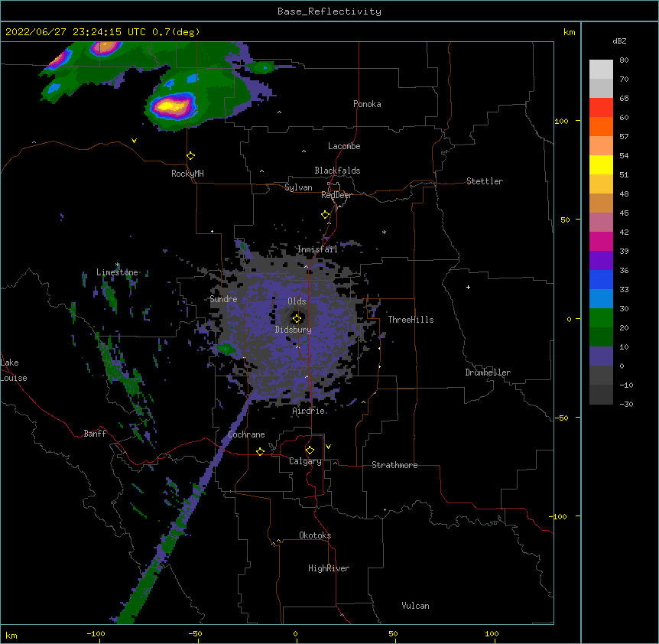Click the yellow radar site marker near Olds
The image size is (659, 644).
(297, 318)
